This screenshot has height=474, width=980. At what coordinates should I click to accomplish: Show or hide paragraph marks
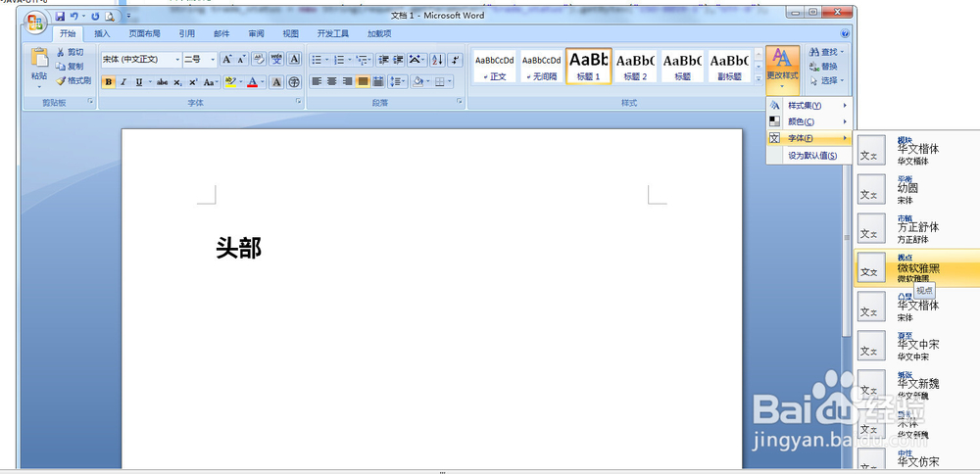pyautogui.click(x=455, y=60)
